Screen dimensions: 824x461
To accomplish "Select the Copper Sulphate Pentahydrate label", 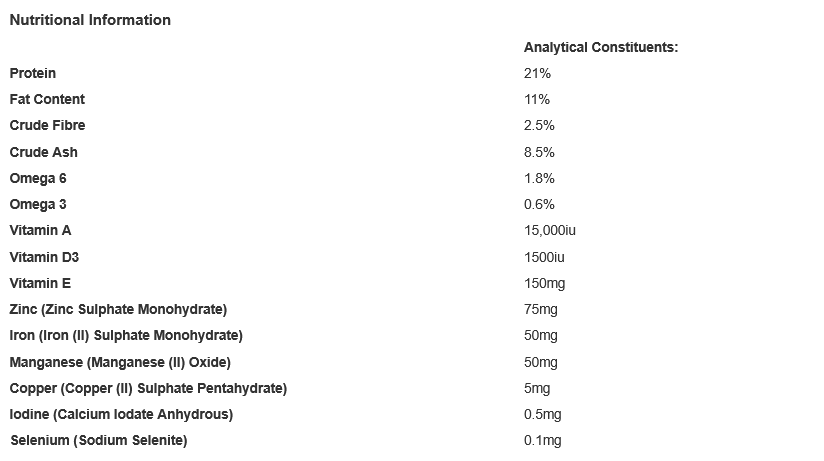I will (x=148, y=388).
